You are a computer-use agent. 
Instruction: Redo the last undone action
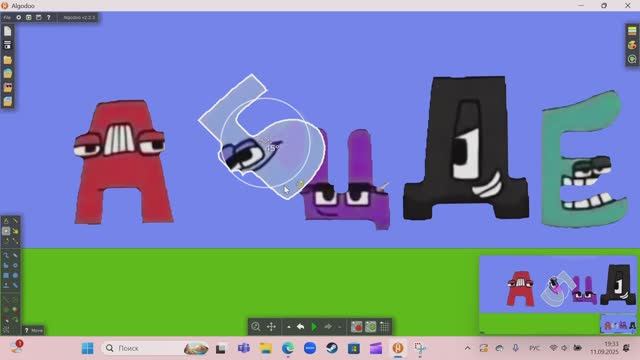(328, 327)
